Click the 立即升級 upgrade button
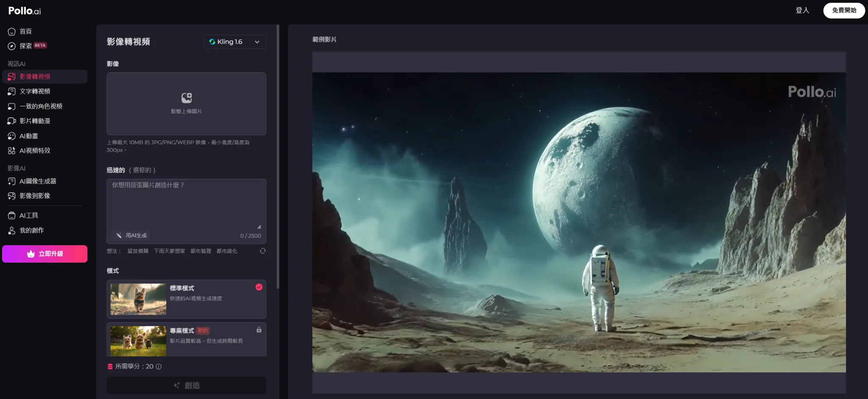 (45, 254)
